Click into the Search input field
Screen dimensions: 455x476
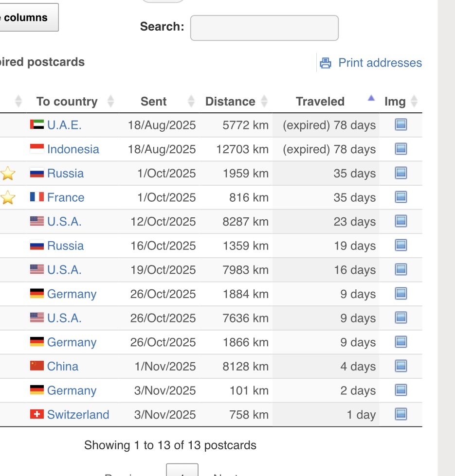tap(264, 28)
